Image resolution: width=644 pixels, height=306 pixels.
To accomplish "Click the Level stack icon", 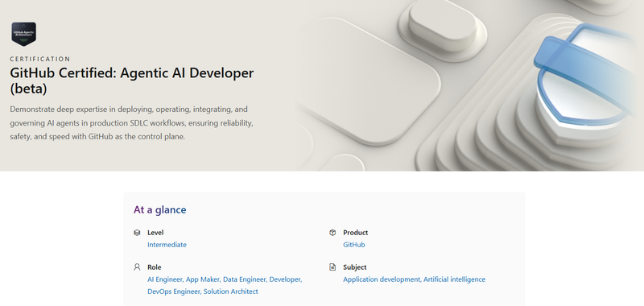I will click(137, 233).
